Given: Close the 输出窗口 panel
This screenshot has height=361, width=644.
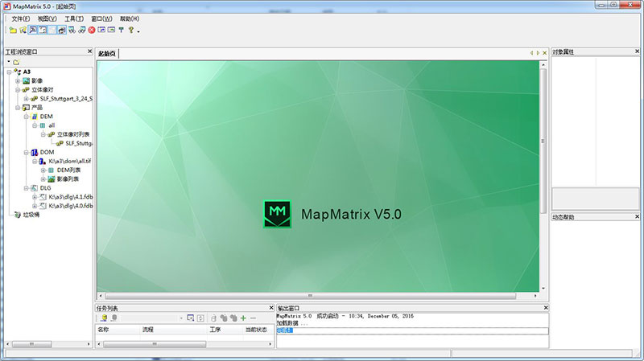Looking at the screenshot, I should click(546, 307).
